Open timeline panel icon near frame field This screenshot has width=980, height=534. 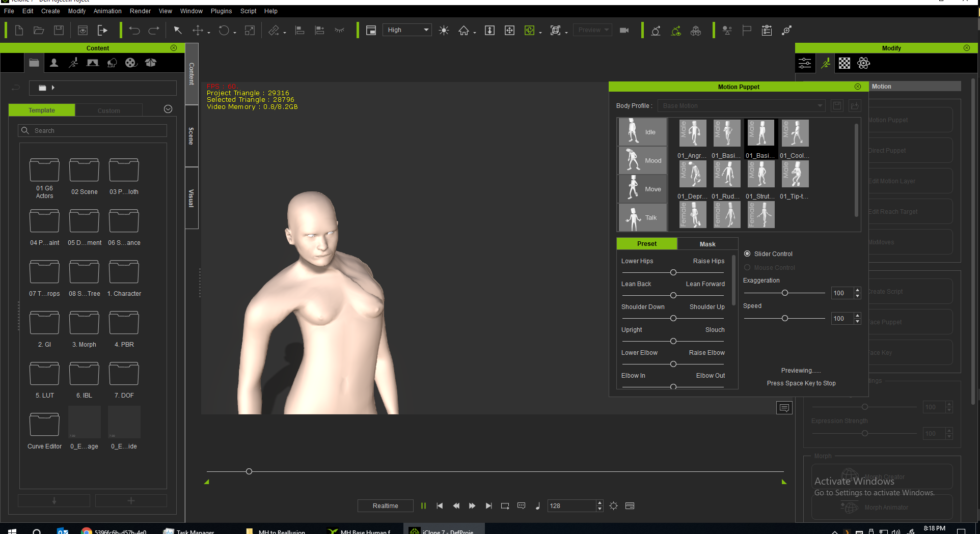tap(630, 506)
